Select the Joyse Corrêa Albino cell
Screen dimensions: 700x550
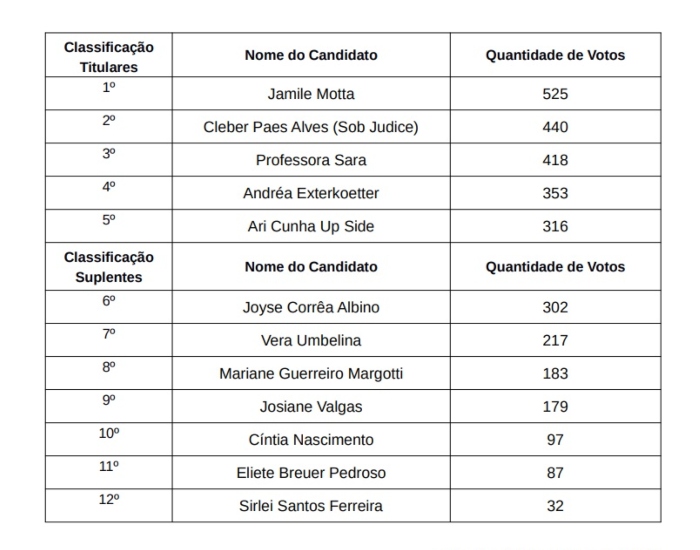click(x=311, y=307)
